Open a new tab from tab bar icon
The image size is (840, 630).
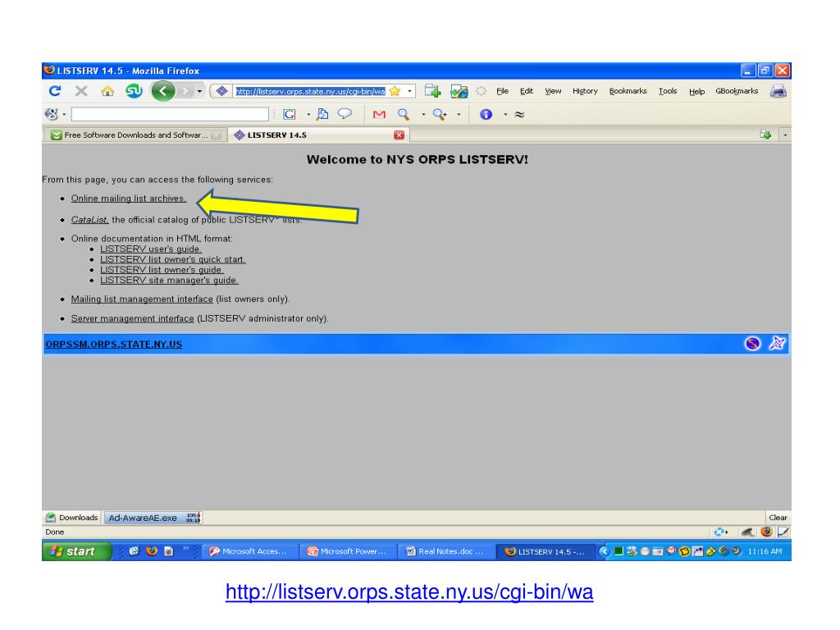click(x=765, y=135)
